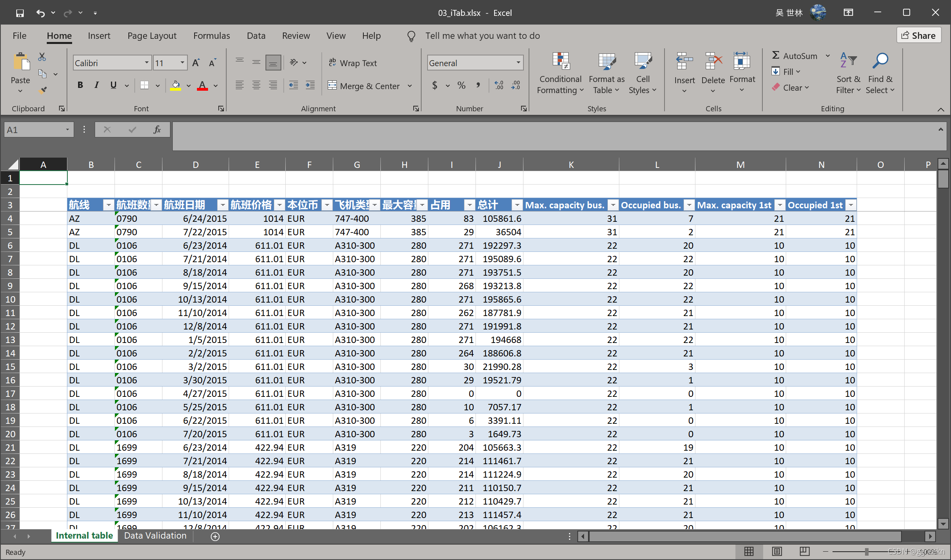Click the Share button
The image size is (951, 560).
pos(918,36)
